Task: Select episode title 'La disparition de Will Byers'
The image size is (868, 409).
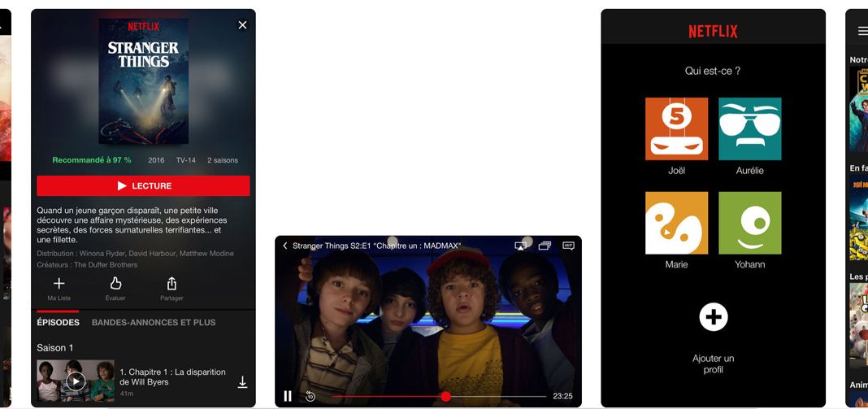Action: [x=173, y=376]
